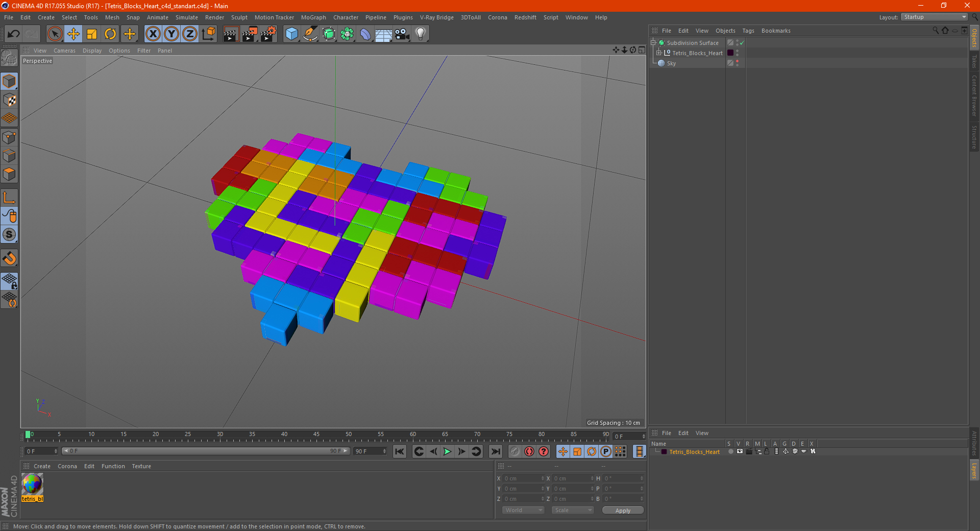Click X position input field
The height and width of the screenshot is (531, 980).
click(524, 478)
